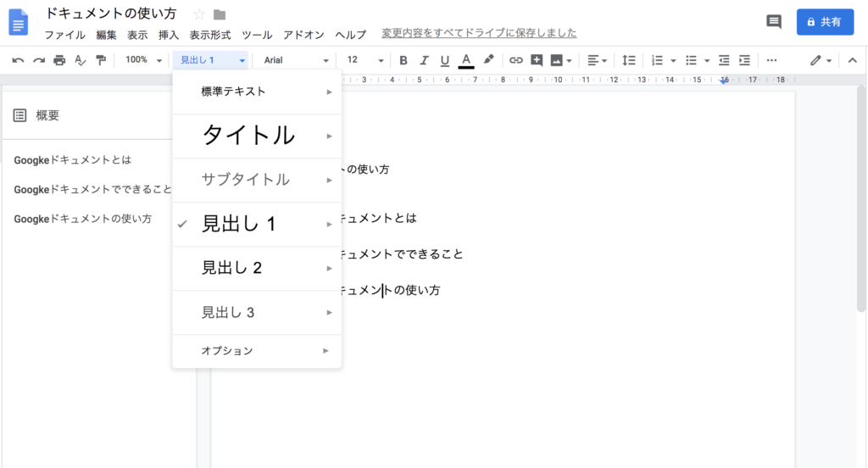The width and height of the screenshot is (868, 468).
Task: Open the ヘルプ menu
Action: pyautogui.click(x=350, y=35)
